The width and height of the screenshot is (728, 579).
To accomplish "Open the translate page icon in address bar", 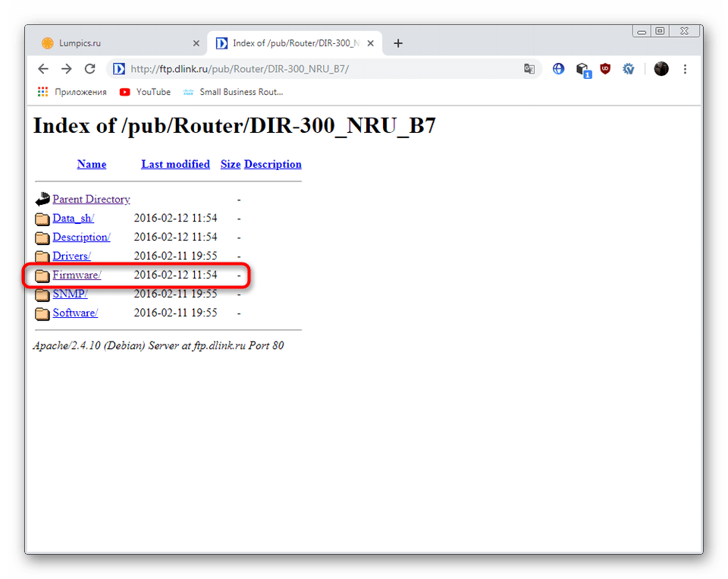I will (529, 69).
